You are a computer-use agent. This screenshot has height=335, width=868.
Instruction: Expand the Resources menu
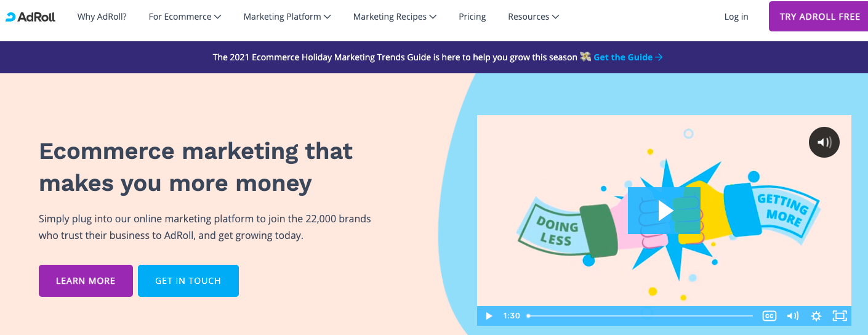(534, 17)
